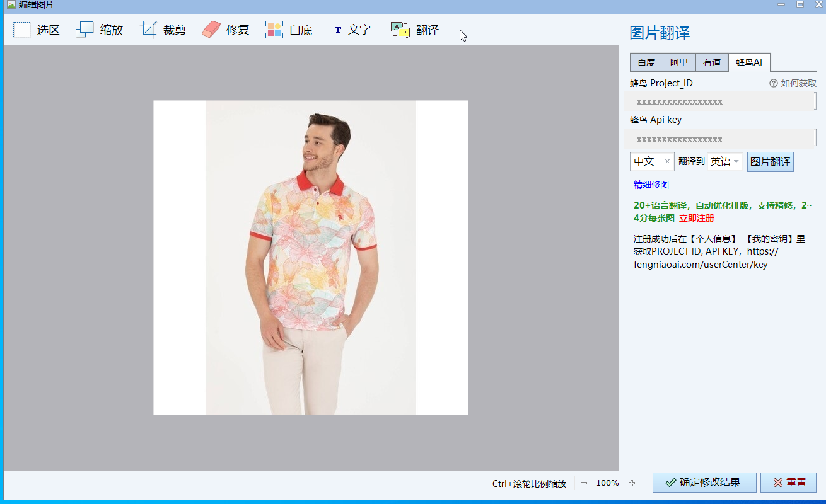
Task: Reset edits using the 重置 button
Action: pos(788,482)
